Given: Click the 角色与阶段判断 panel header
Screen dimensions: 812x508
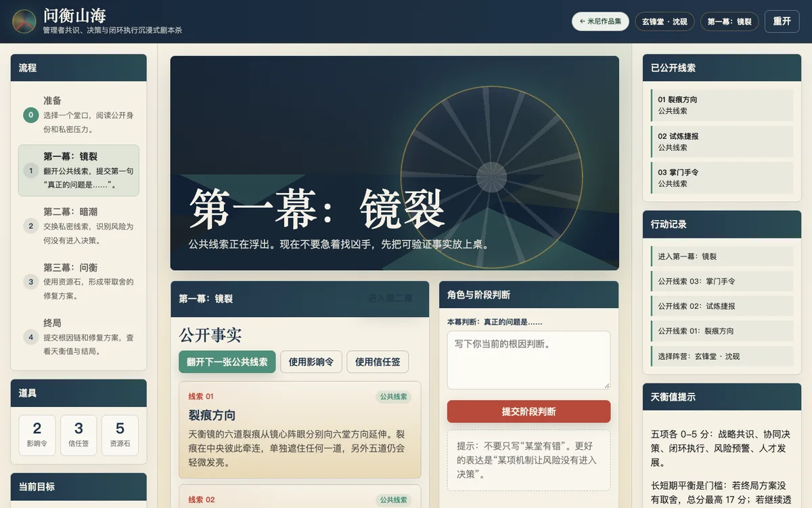Looking at the screenshot, I should coord(528,295).
